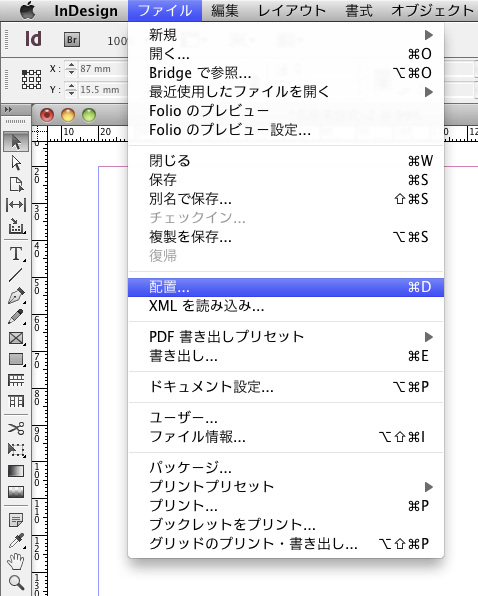Select the Gradient Swatch tool

pyautogui.click(x=16, y=471)
